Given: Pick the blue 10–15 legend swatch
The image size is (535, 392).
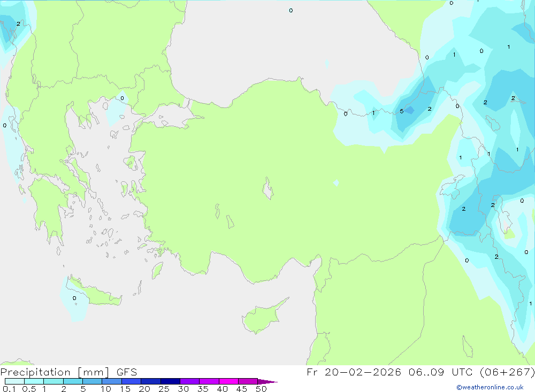Looking at the screenshot, I should click(x=112, y=381).
